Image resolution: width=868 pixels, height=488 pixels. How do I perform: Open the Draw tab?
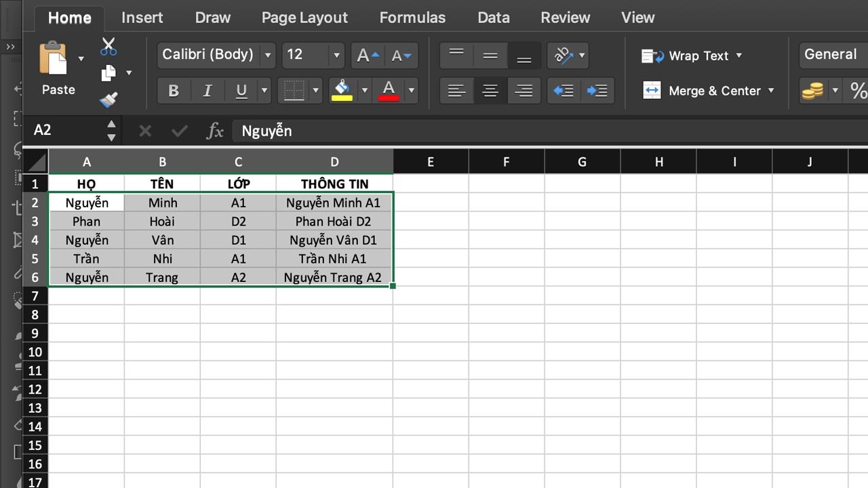pyautogui.click(x=213, y=18)
